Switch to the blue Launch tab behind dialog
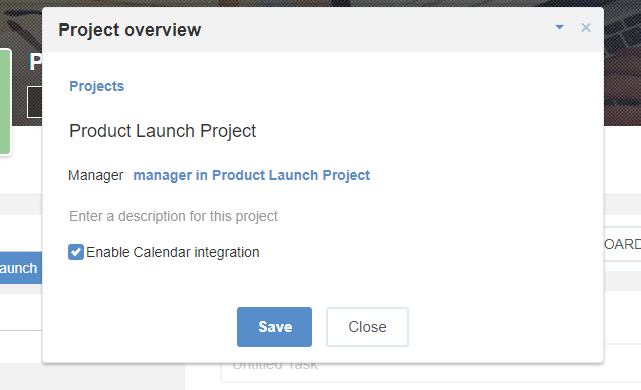The height and width of the screenshot is (390, 641). pos(20,268)
